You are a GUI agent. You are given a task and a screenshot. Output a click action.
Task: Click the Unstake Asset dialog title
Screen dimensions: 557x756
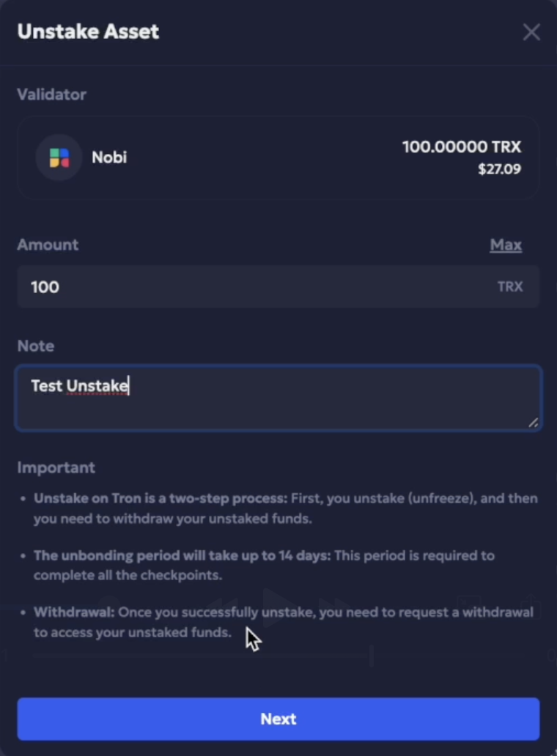point(88,31)
